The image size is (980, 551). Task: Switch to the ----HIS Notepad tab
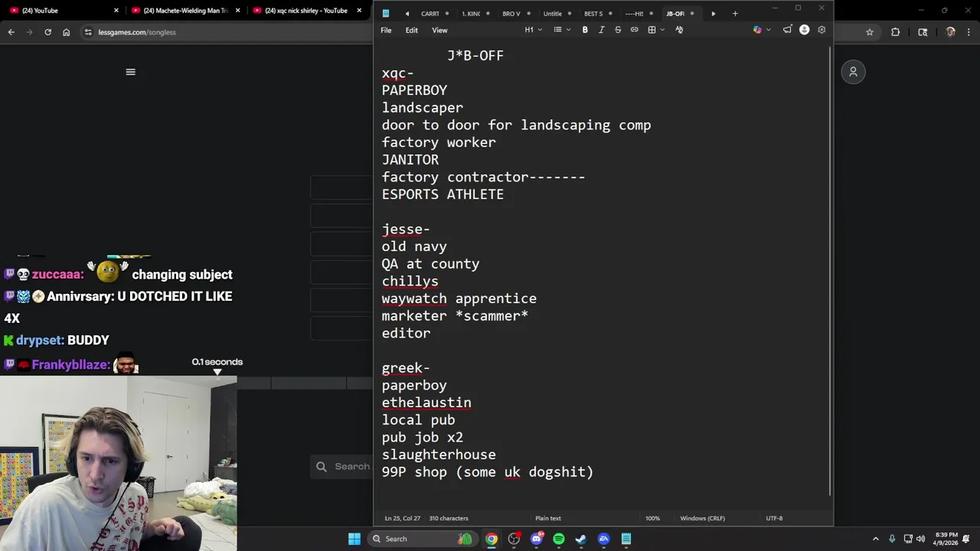[x=634, y=14]
